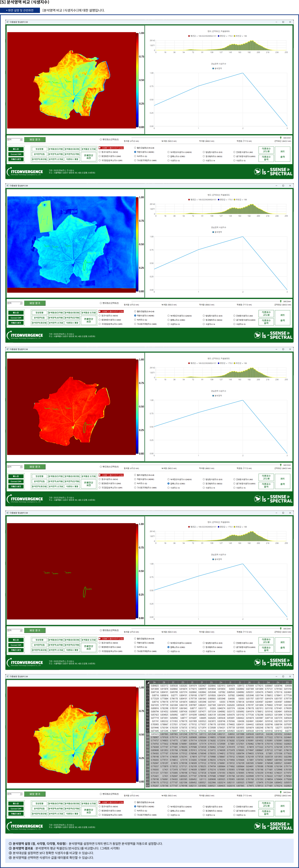The height and width of the screenshot is (868, 299).
Task: Choose 밴드영상(근적외선) radio in the fourth window
Action: pyautogui.click(x=101, y=631)
